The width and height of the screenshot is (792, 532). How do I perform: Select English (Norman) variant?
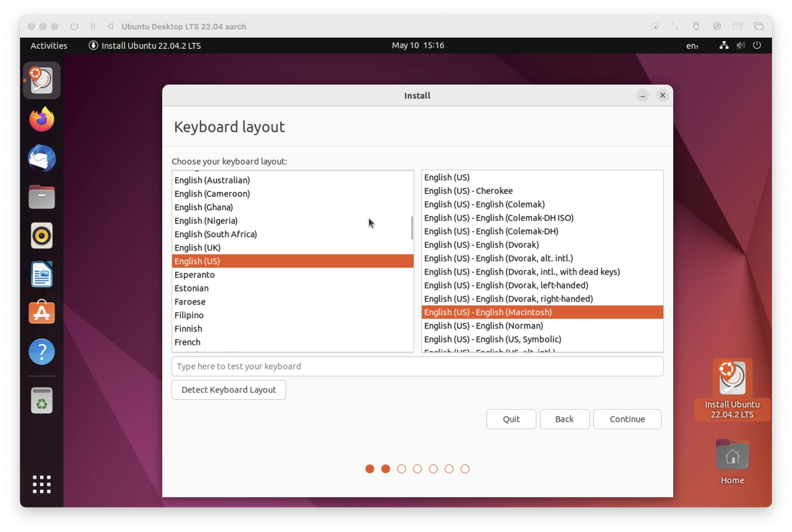point(542,325)
